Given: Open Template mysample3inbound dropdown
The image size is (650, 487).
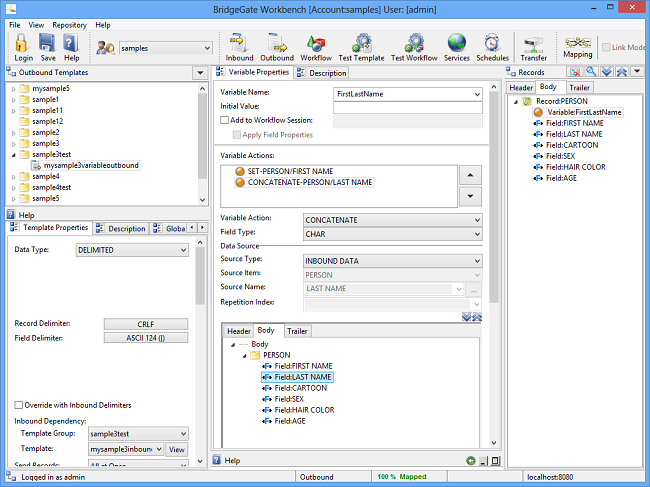Looking at the screenshot, I should [159, 449].
